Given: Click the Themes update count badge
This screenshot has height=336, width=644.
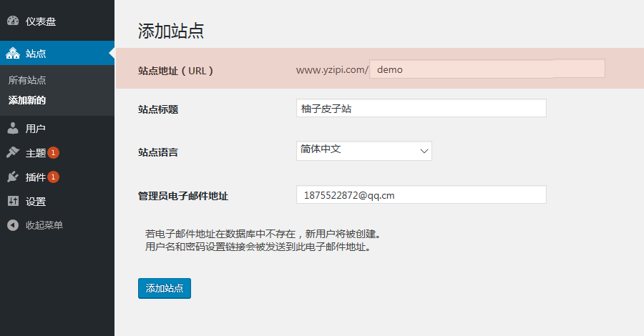Looking at the screenshot, I should coord(54,153).
